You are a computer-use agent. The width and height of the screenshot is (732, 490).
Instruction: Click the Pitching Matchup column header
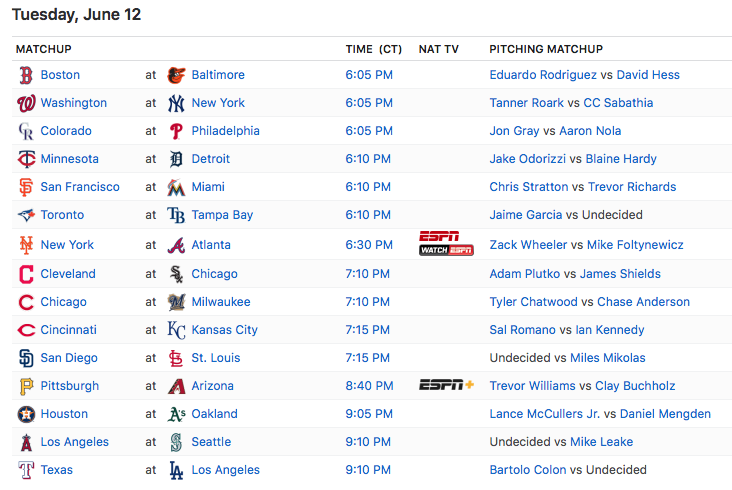click(x=545, y=49)
